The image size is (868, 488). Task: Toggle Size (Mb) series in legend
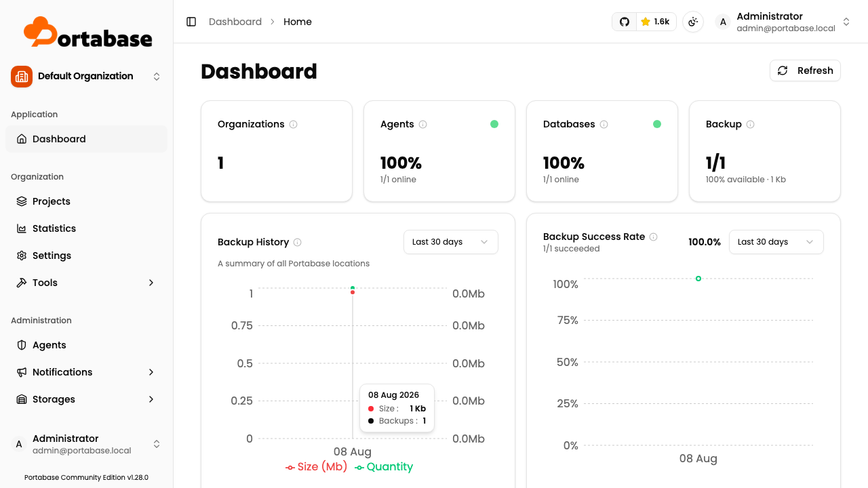317,467
